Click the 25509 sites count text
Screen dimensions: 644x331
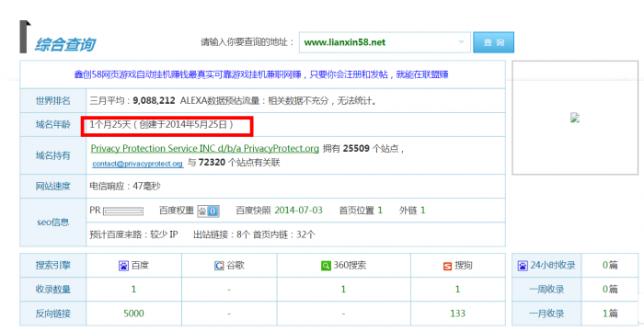[x=356, y=149]
